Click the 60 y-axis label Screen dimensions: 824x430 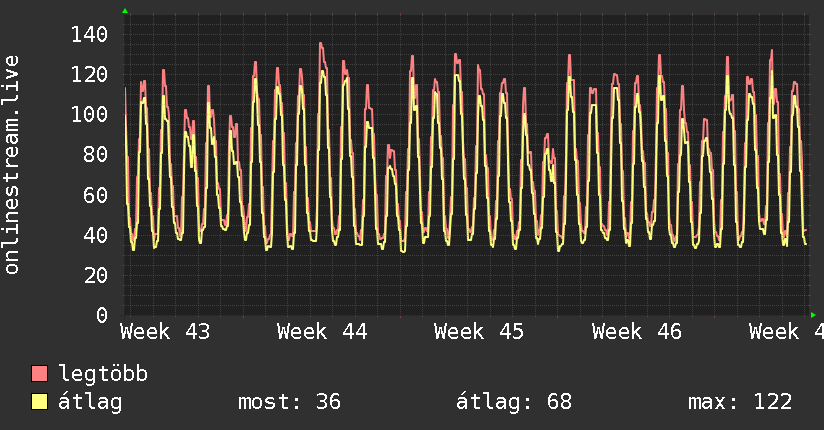tap(96, 195)
